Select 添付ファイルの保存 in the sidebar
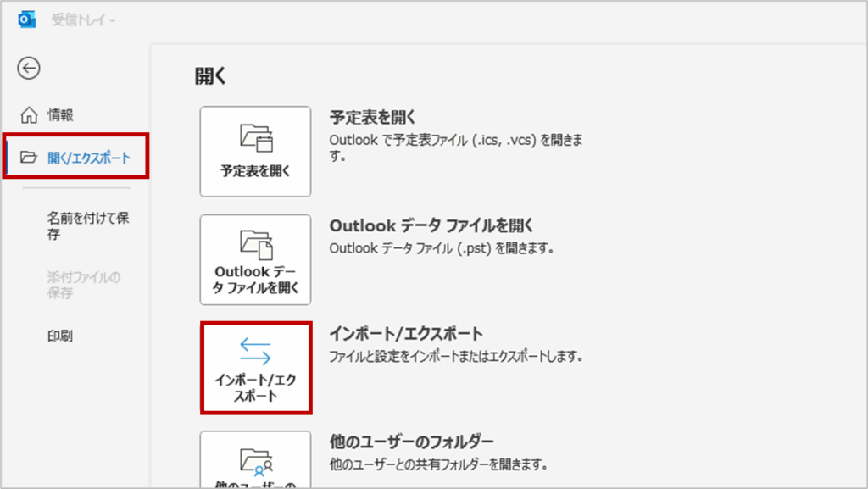This screenshot has height=489, width=868. tap(83, 285)
